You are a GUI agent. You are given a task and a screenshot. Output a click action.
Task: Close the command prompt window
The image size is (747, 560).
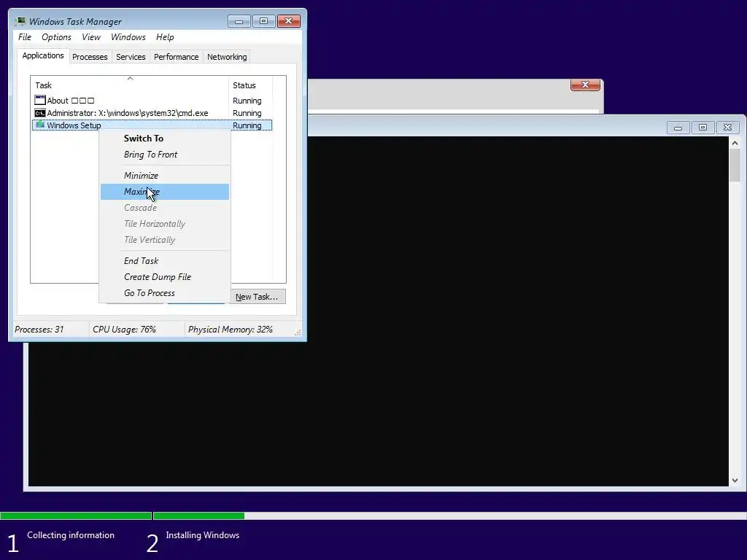coord(727,128)
